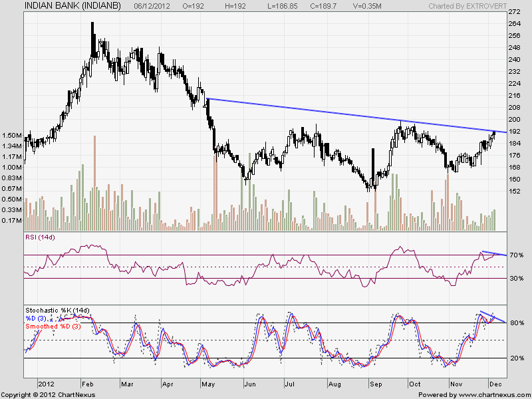The height and width of the screenshot is (399, 532).
Task: Click the 1.50M volume axis label
Action: (x=11, y=136)
